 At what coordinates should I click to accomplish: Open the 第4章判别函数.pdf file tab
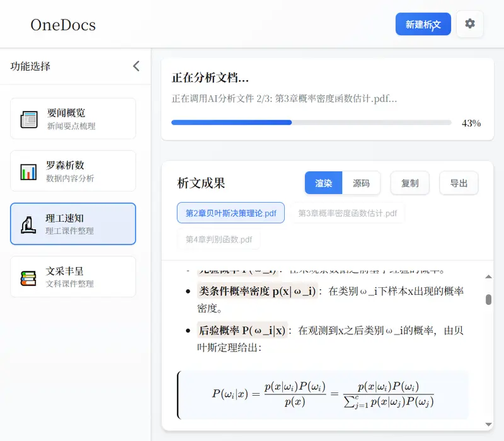[218, 239]
